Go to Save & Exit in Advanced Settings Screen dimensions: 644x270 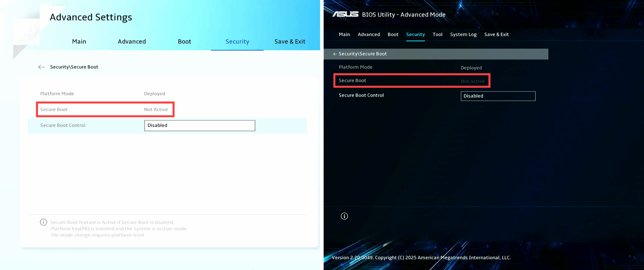tap(290, 41)
